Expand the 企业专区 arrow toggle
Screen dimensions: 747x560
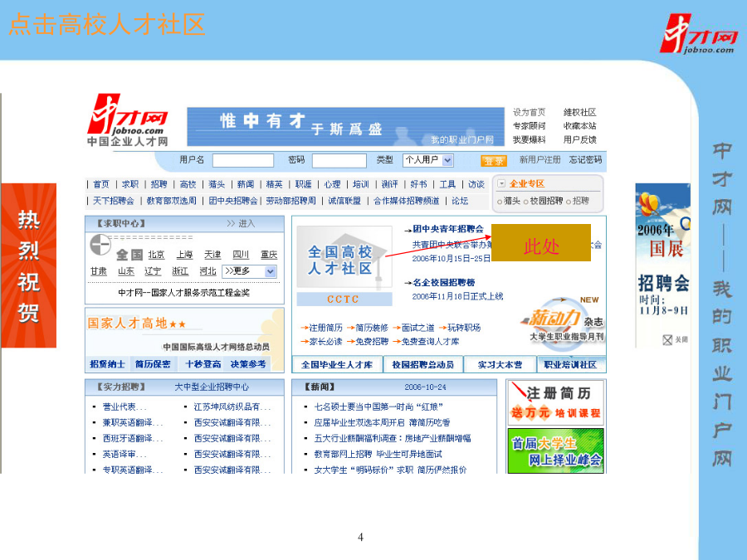pos(501,183)
